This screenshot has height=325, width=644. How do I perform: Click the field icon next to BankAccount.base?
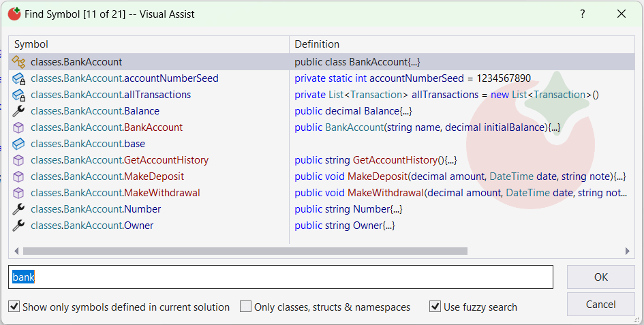pos(19,144)
